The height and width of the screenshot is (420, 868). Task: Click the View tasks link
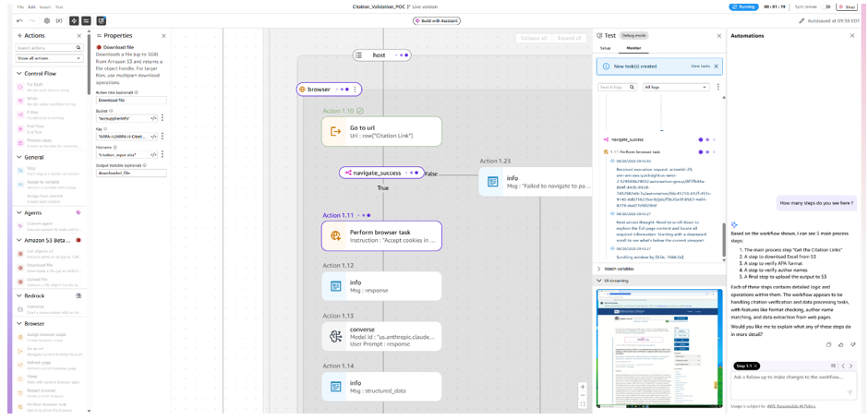click(x=700, y=66)
